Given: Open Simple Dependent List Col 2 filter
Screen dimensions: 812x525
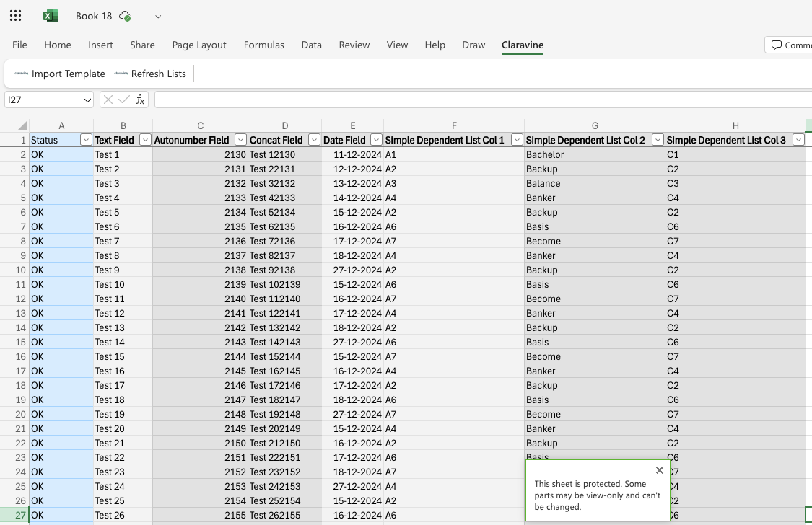Looking at the screenshot, I should pos(658,140).
